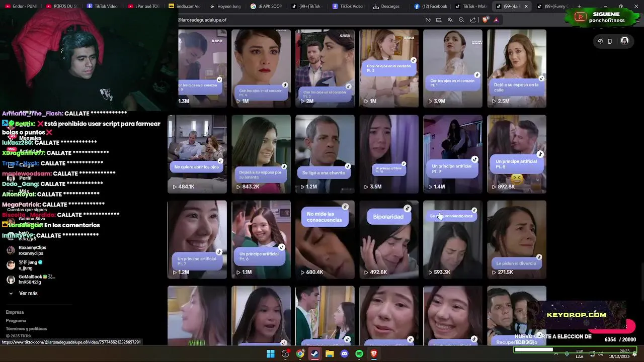Open video 'Un príncipe artificial Pt. 9'
The width and height of the screenshot is (644, 362).
pyautogui.click(x=453, y=154)
